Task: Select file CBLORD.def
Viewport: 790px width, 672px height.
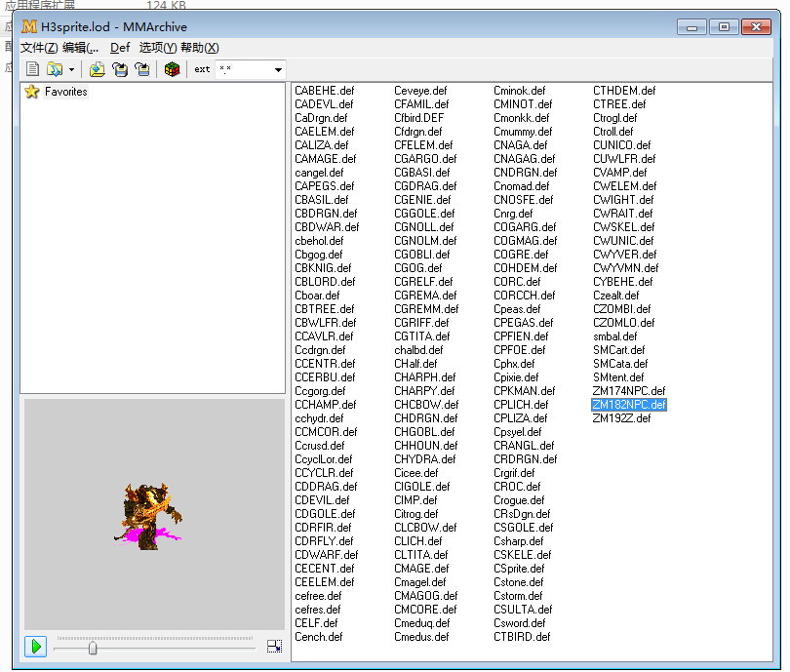Action: (325, 282)
